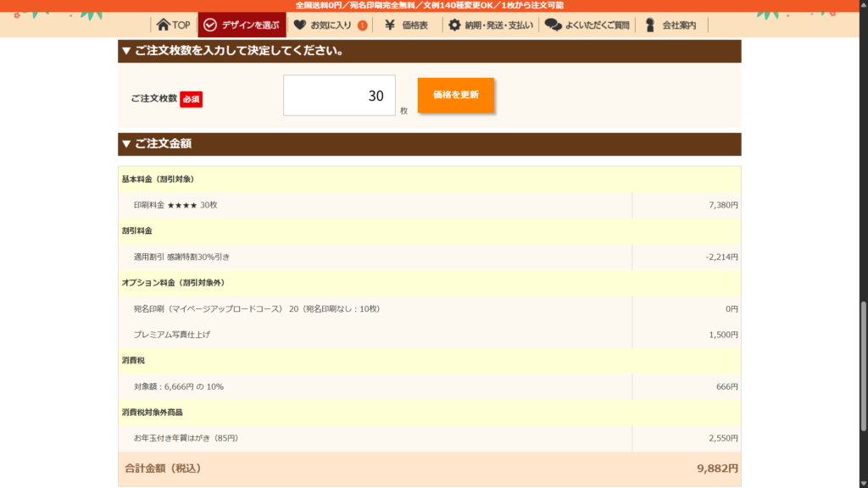Image resolution: width=868 pixels, height=488 pixels.
Task: Click the orange favorites count badge
Action: pos(363,25)
